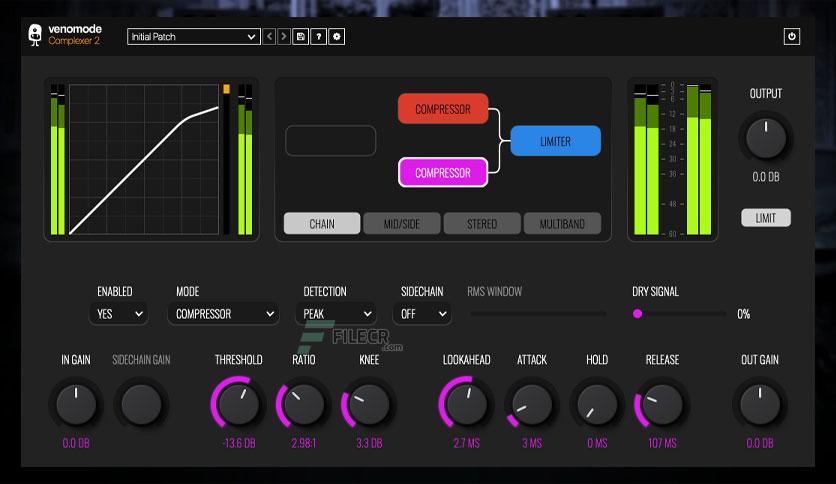Screen dimensions: 836x484
Task: Click the Output knob
Action: pyautogui.click(x=766, y=139)
